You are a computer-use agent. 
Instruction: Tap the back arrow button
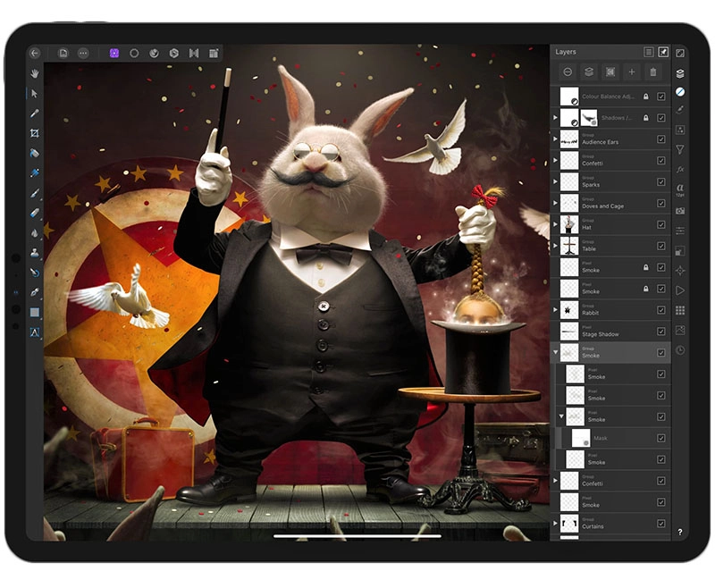(36, 53)
